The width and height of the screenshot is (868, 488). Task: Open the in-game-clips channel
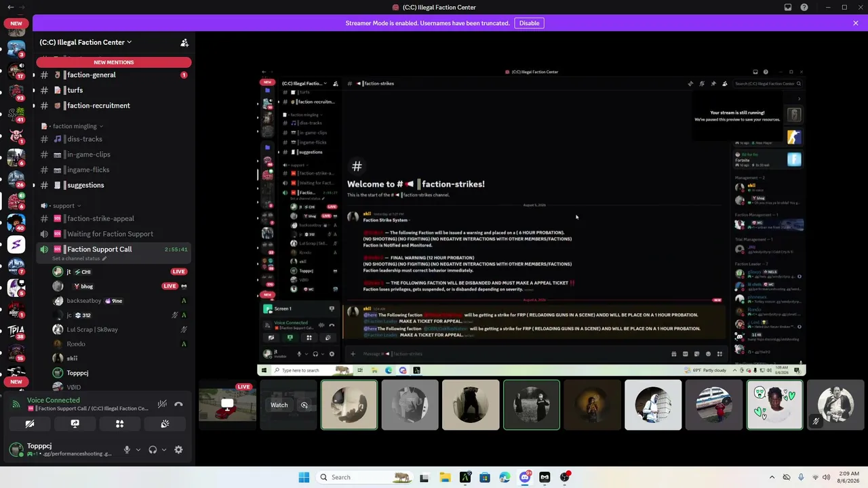pos(113,155)
